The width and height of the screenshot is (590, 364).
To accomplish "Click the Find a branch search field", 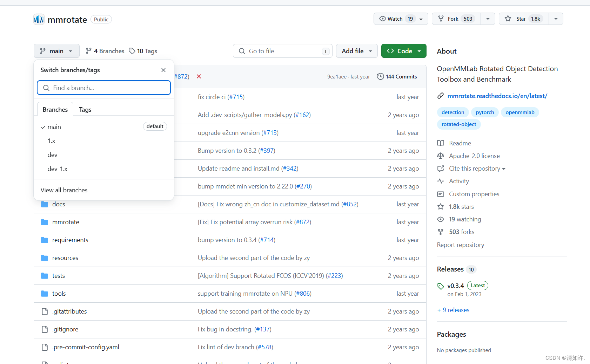I will (x=104, y=88).
